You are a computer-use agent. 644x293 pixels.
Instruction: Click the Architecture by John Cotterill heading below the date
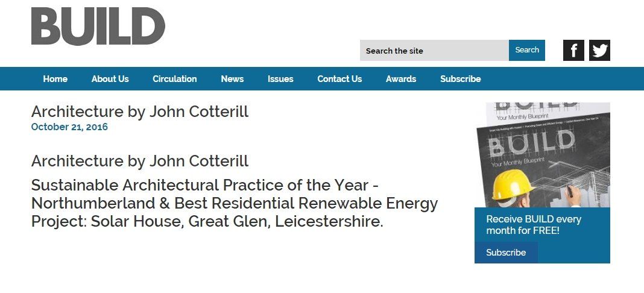click(140, 161)
